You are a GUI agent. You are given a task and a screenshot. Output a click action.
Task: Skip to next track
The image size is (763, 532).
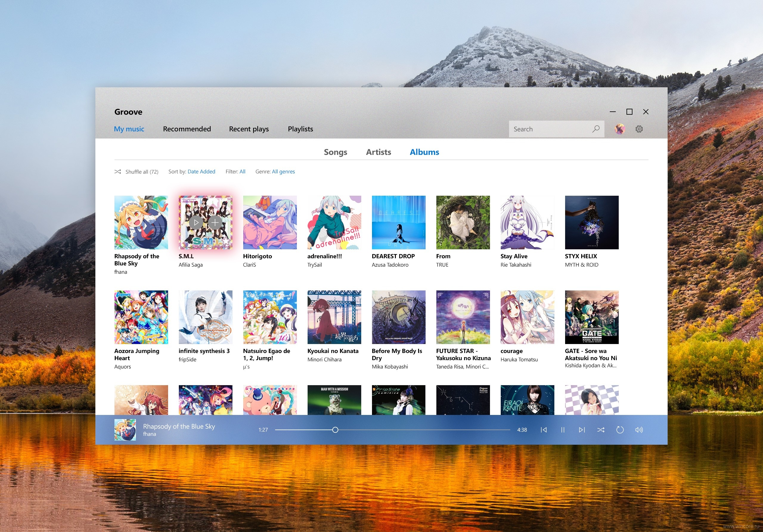[x=581, y=430]
